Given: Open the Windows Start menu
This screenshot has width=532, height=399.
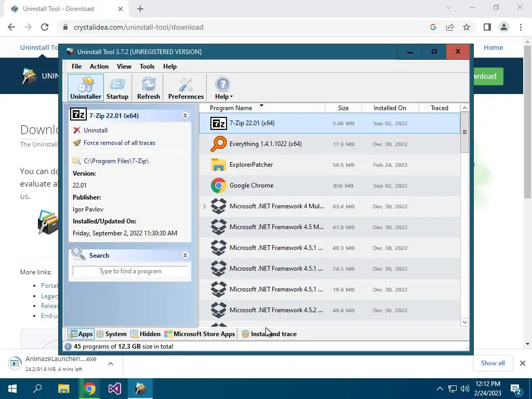Looking at the screenshot, I should tap(12, 389).
